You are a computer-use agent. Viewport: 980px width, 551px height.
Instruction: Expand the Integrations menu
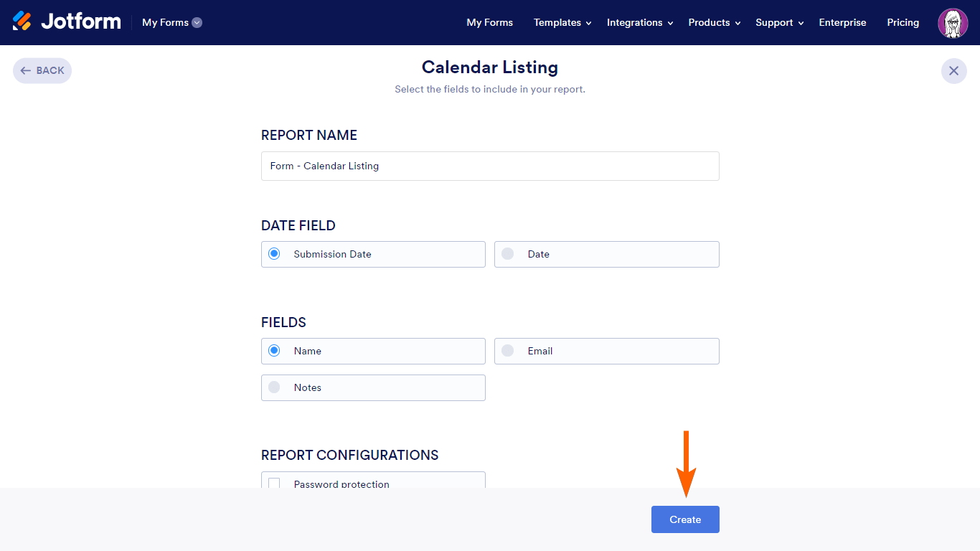click(639, 22)
